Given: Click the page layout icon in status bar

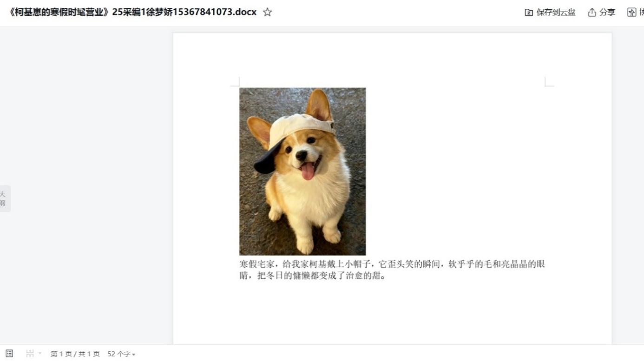Looking at the screenshot, I should click(30, 354).
